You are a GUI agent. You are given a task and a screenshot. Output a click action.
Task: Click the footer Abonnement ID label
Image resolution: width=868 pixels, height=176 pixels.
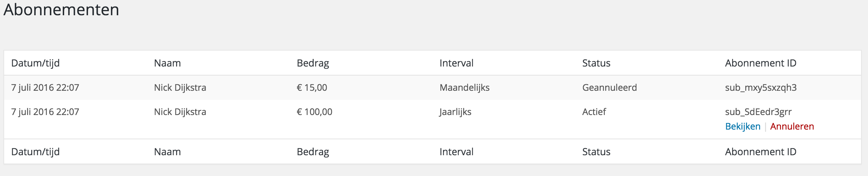[x=761, y=152]
